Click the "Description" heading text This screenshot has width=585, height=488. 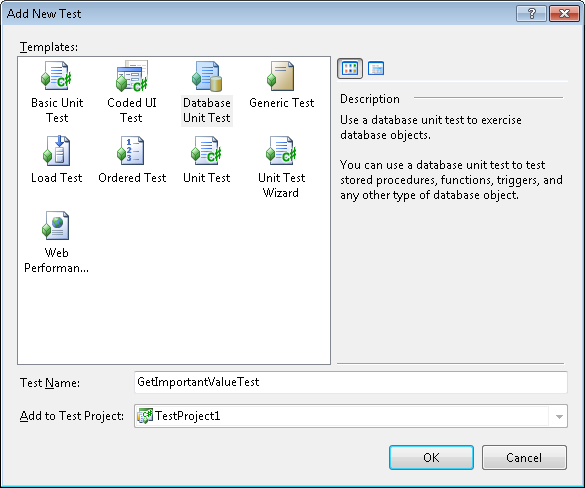pyautogui.click(x=370, y=99)
